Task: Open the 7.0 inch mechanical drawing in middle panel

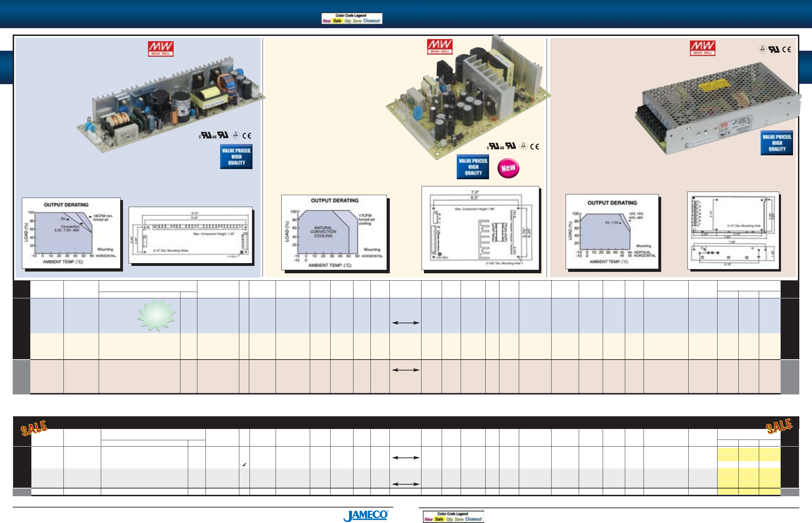Action: coord(480,228)
